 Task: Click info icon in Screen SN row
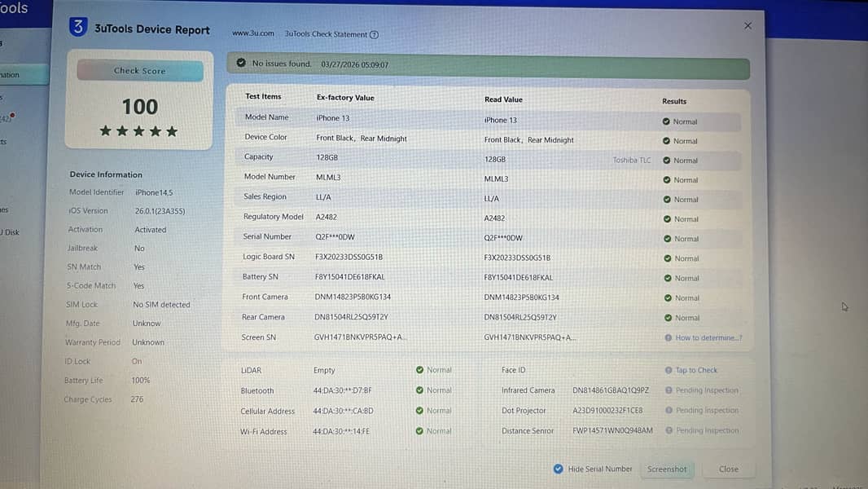point(669,337)
